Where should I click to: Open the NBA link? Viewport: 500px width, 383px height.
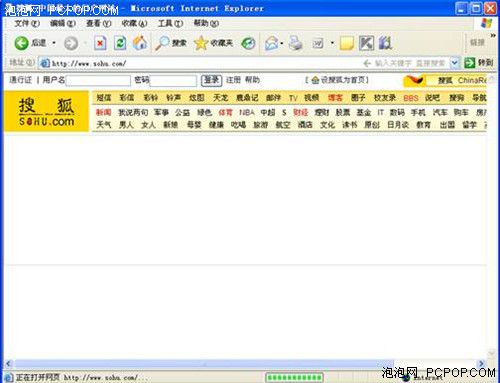click(x=247, y=112)
